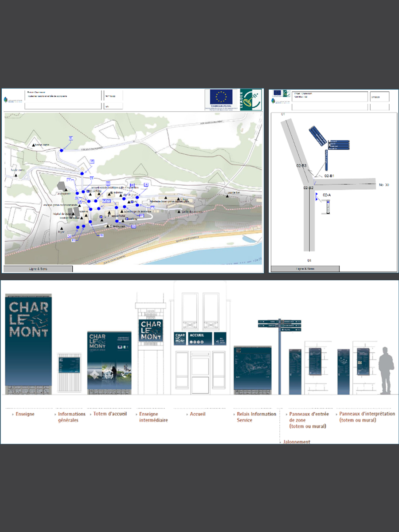
Task: Click the European Union flag logo
Action: [x=221, y=97]
